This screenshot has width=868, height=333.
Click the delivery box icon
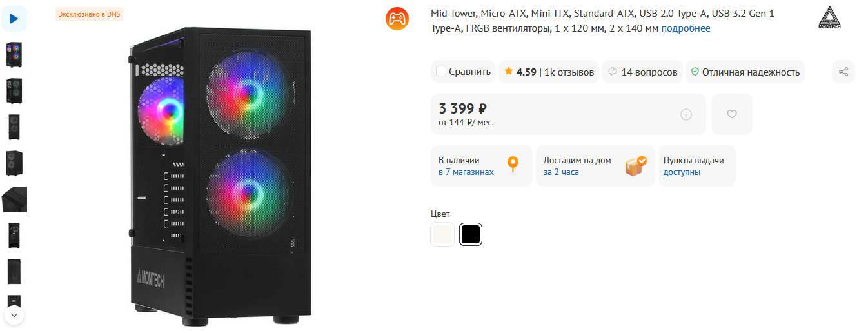pos(635,166)
